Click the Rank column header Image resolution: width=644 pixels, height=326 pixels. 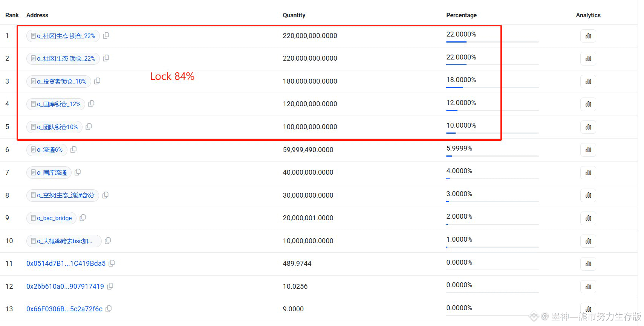(12, 15)
